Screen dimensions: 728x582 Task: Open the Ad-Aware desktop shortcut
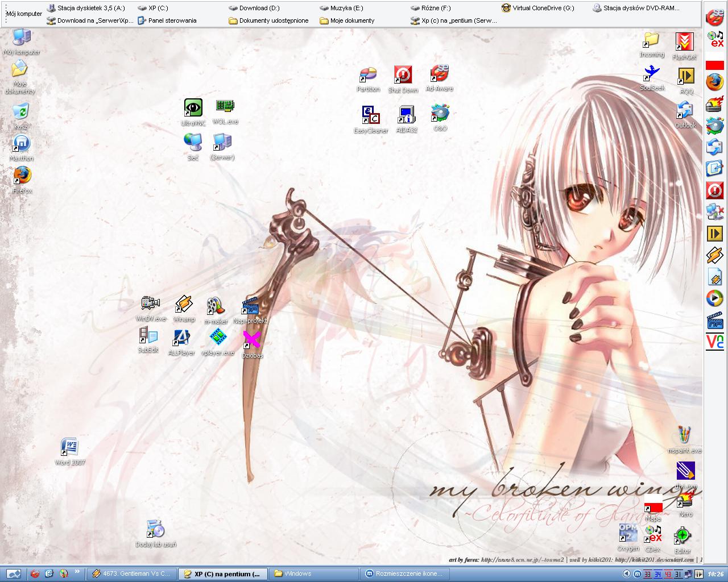point(439,78)
